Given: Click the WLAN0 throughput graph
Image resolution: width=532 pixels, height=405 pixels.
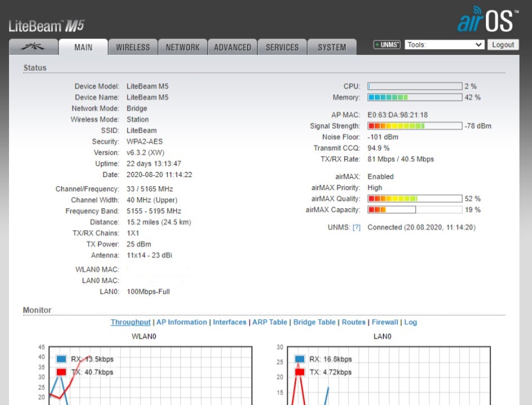Looking at the screenshot, I should [150, 376].
